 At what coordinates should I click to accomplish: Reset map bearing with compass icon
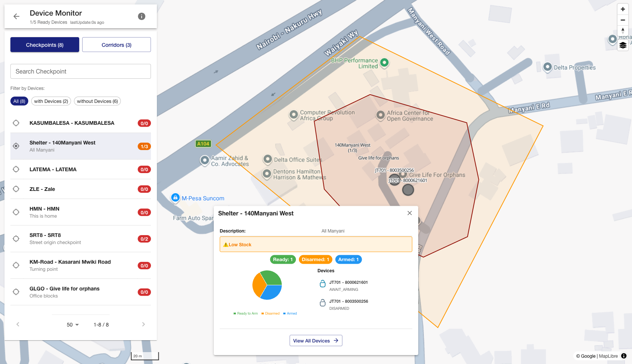[623, 31]
